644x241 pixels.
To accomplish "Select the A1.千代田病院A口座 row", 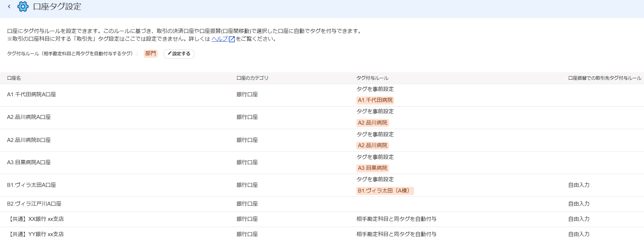I will tap(322, 95).
